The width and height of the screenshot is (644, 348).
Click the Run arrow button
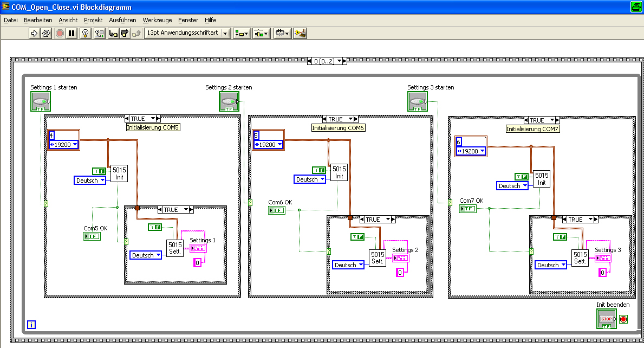[34, 33]
